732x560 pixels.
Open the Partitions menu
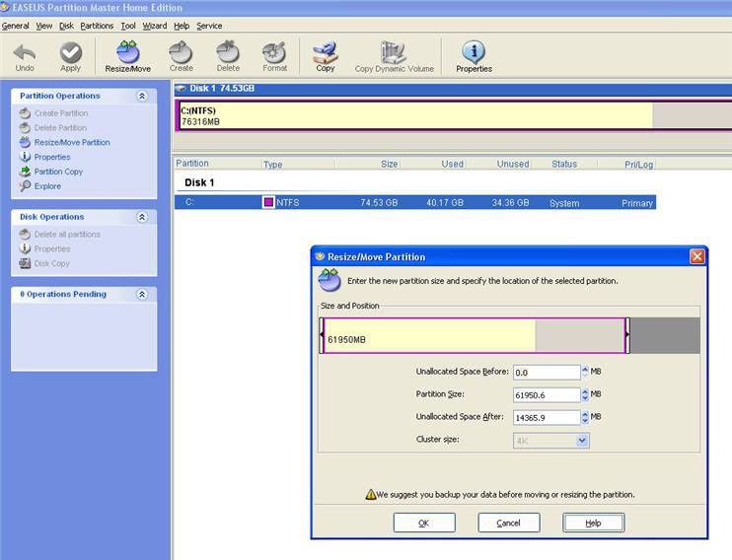(97, 26)
